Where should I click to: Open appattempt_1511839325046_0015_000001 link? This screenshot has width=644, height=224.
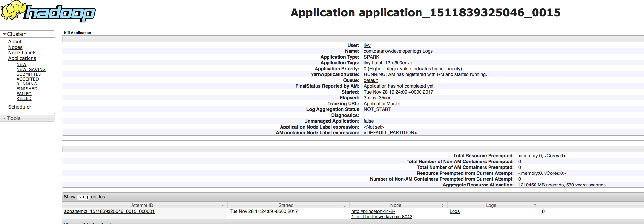coord(109,211)
